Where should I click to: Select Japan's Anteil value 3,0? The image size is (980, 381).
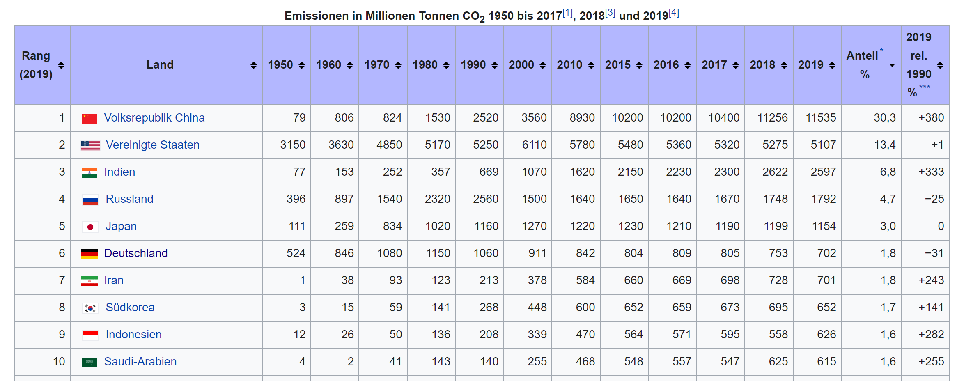pos(888,226)
